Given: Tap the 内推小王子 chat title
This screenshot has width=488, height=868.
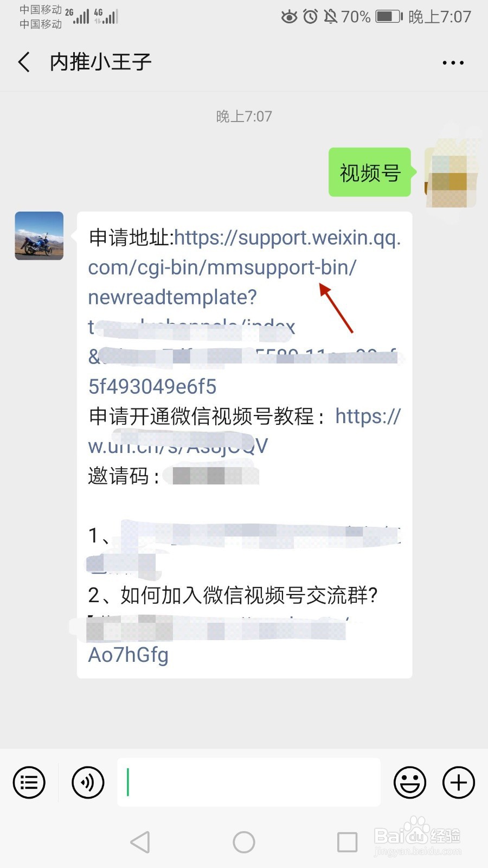Looking at the screenshot, I should pyautogui.click(x=100, y=62).
